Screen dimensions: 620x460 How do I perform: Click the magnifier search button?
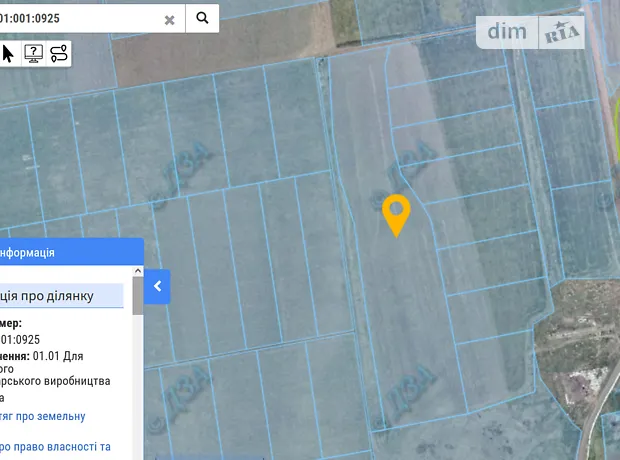(203, 17)
